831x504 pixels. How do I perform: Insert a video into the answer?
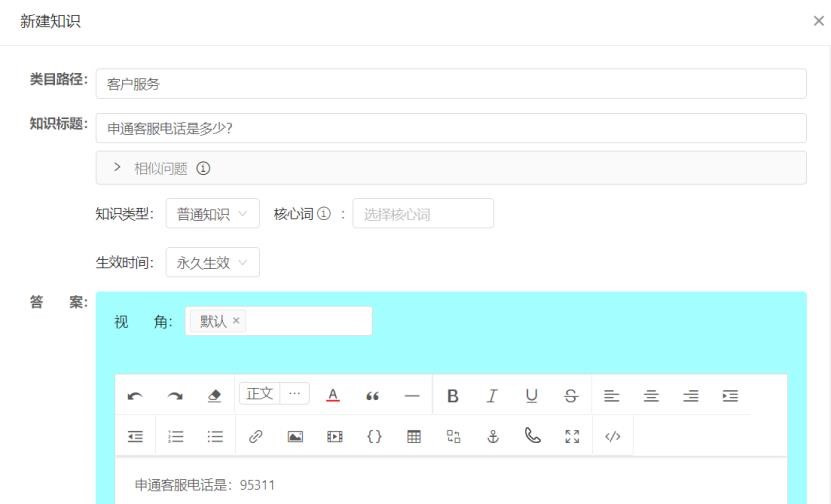(x=335, y=436)
